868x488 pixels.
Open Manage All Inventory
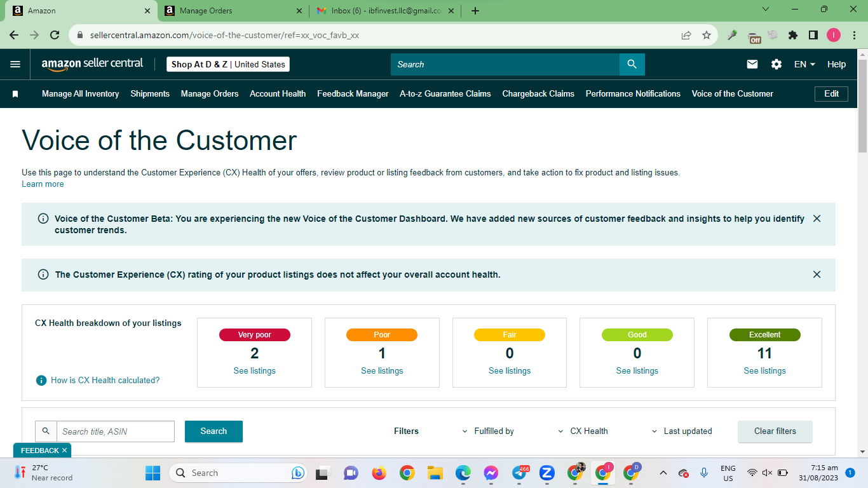81,94
